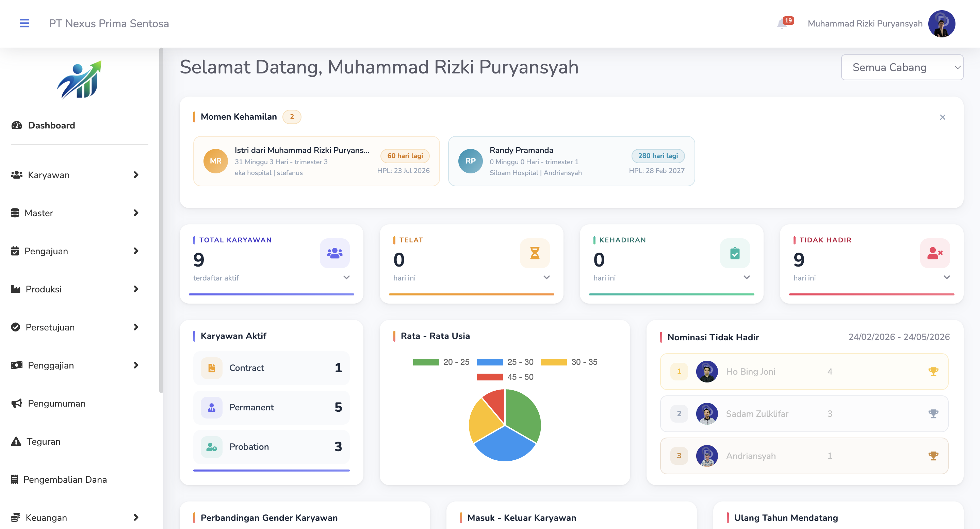Click the Pengumuman megaphone icon
Viewport: 980px width, 529px height.
point(16,403)
